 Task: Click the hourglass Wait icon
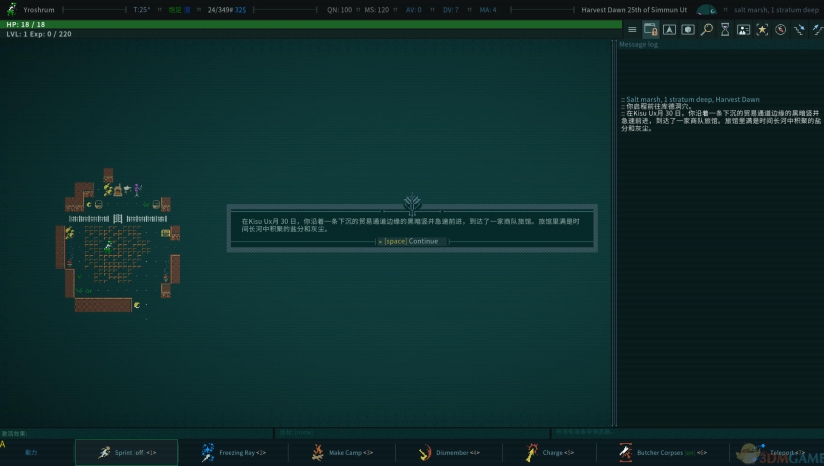click(725, 30)
